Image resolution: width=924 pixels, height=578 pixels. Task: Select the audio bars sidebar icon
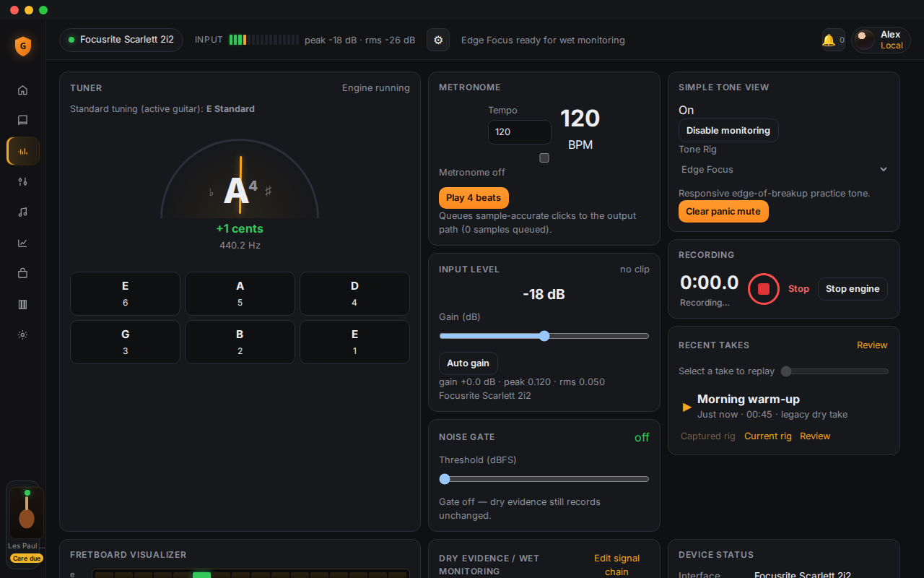coord(22,151)
